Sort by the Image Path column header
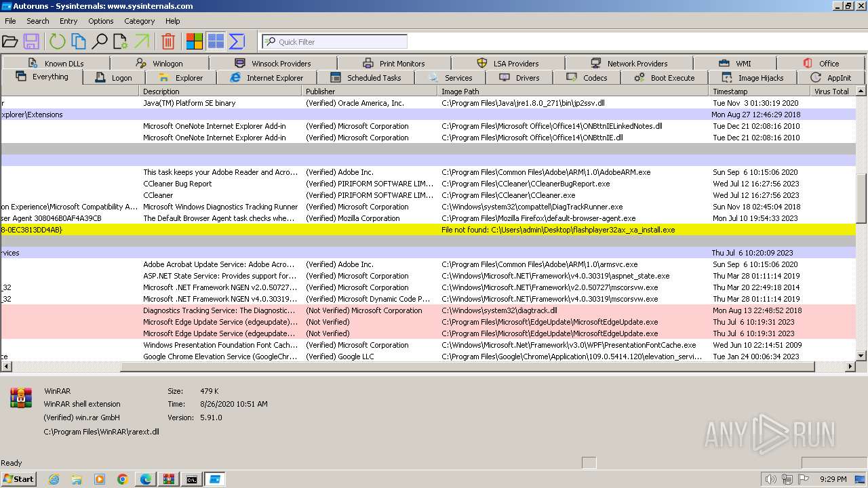Viewport: 868px width, 488px height. tap(573, 91)
